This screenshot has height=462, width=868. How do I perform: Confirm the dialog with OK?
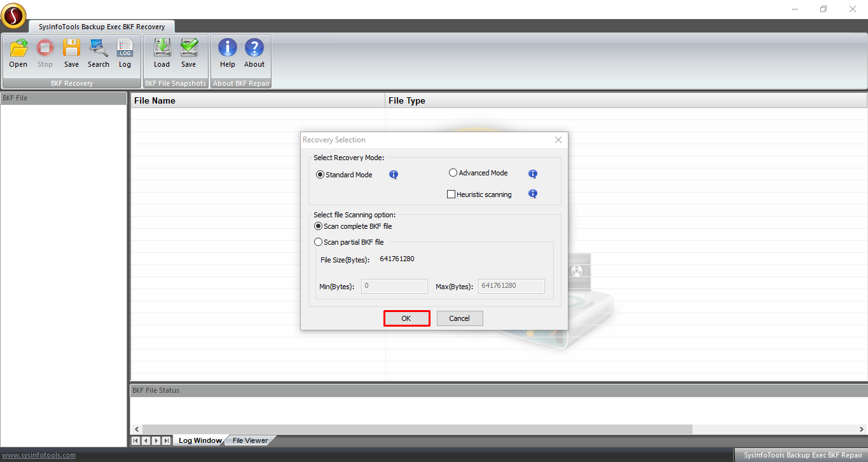(406, 318)
